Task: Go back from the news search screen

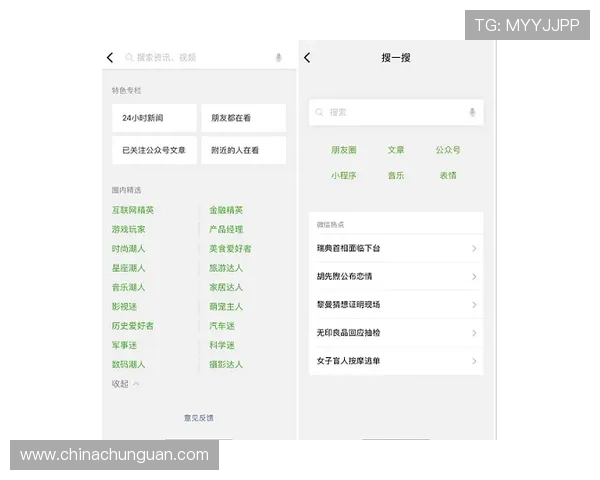Action: pos(110,57)
